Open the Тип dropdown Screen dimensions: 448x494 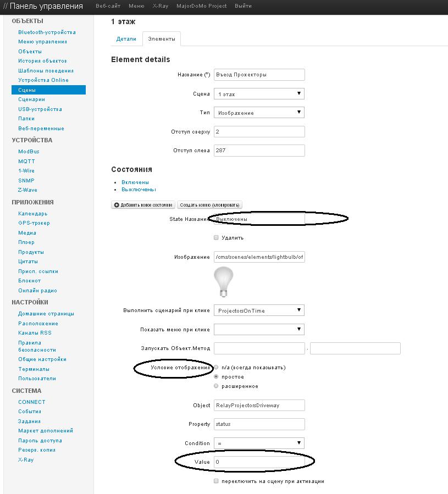tap(259, 113)
